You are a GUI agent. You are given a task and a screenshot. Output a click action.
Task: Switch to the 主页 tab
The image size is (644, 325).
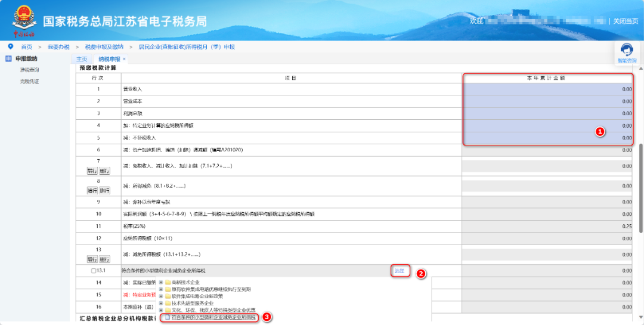pos(82,59)
